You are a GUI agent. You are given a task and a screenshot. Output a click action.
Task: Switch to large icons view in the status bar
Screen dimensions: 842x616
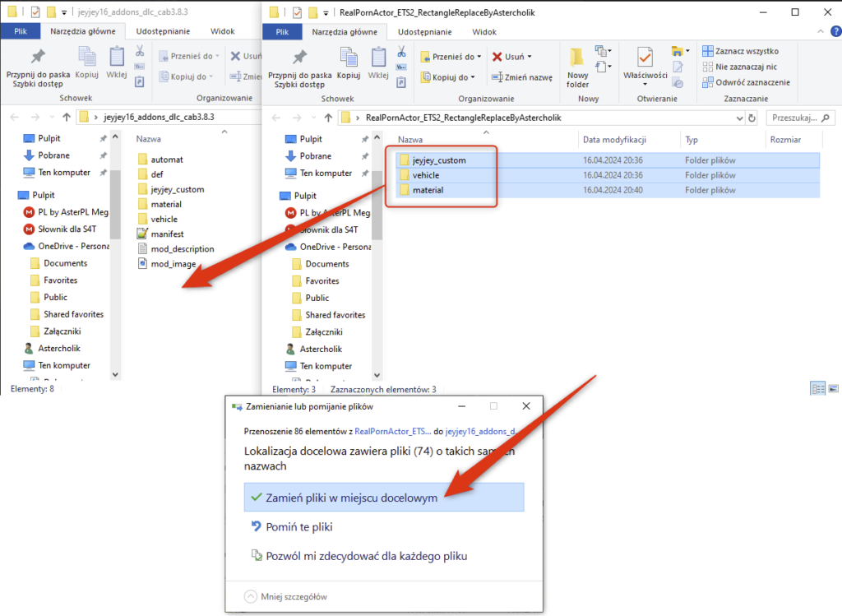833,388
